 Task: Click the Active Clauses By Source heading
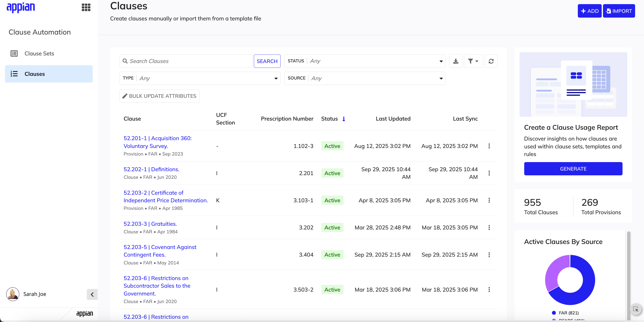coord(563,242)
